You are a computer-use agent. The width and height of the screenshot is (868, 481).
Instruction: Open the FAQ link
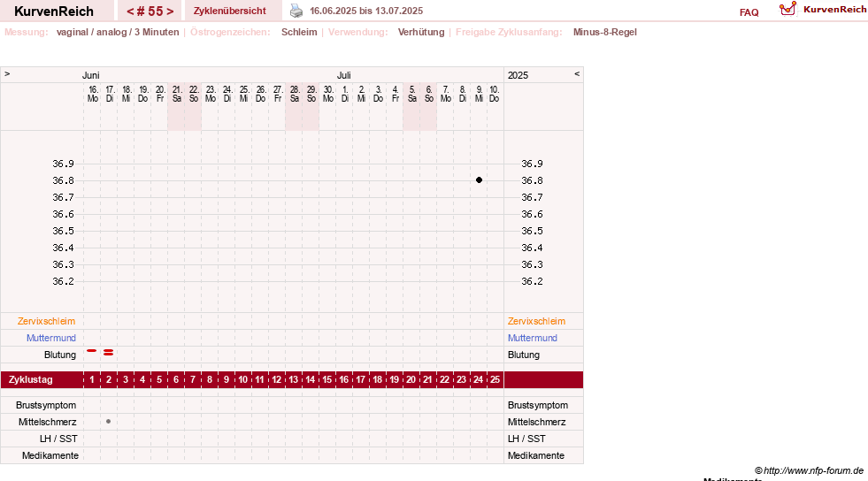tap(749, 12)
